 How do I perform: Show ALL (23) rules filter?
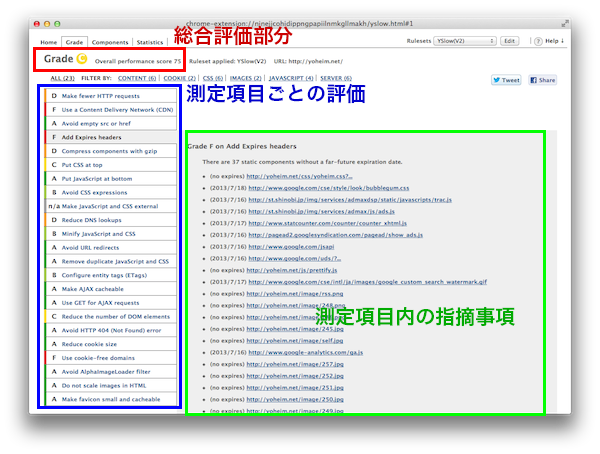coord(62,78)
